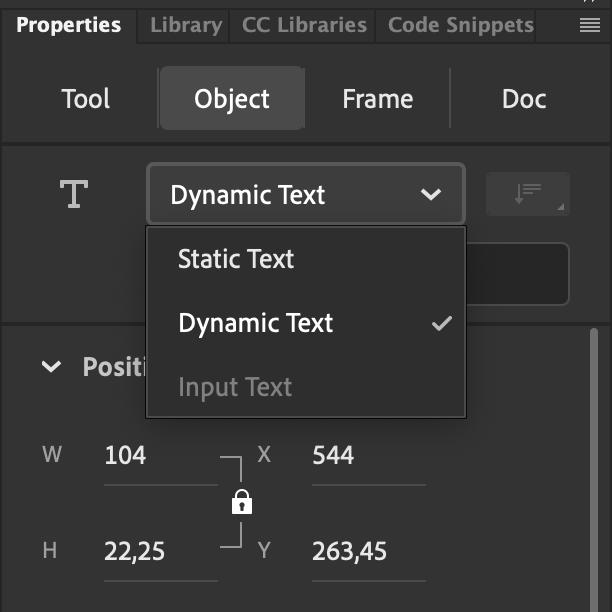Viewport: 612px width, 612px height.
Task: Choose Static Text from the list
Action: [x=236, y=259]
